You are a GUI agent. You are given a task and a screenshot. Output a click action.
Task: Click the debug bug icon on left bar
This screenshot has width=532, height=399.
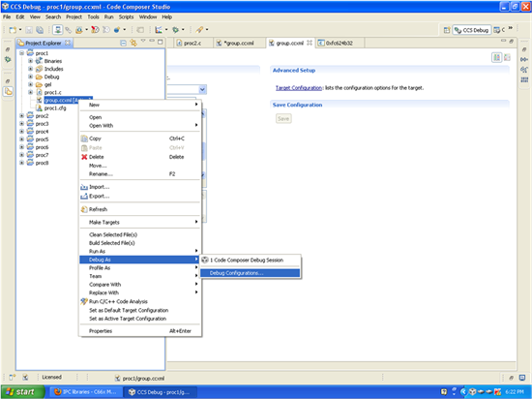pos(8,60)
